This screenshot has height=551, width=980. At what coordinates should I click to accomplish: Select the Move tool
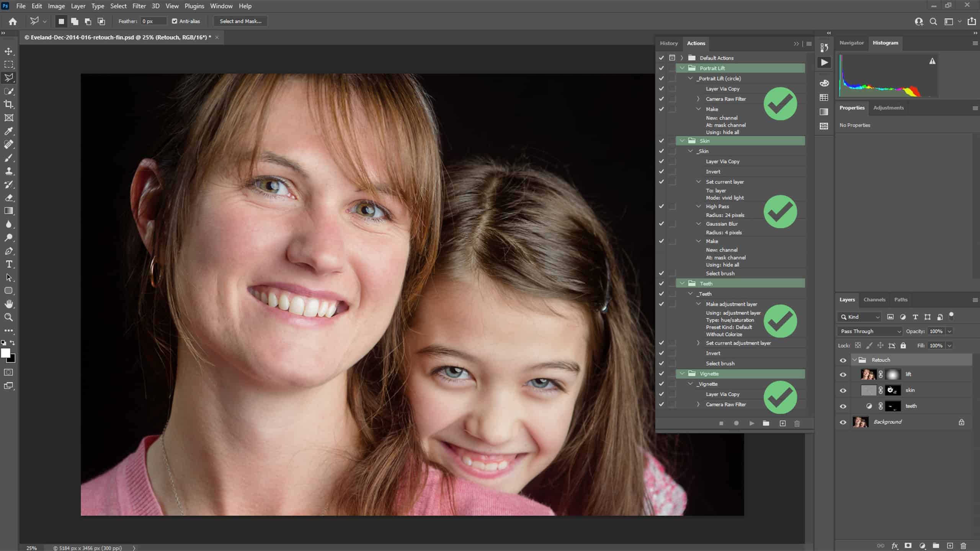pos(8,51)
